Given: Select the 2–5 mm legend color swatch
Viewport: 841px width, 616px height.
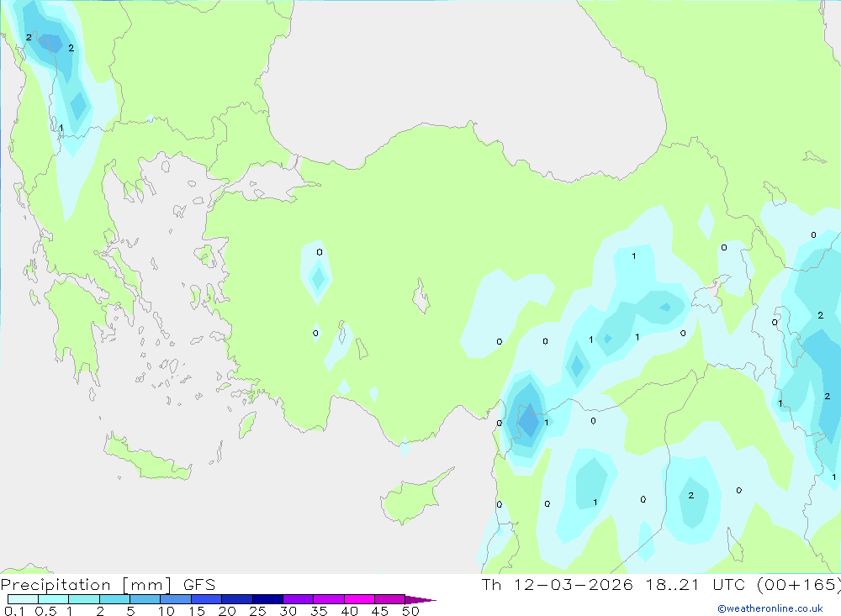Looking at the screenshot, I should (x=114, y=599).
